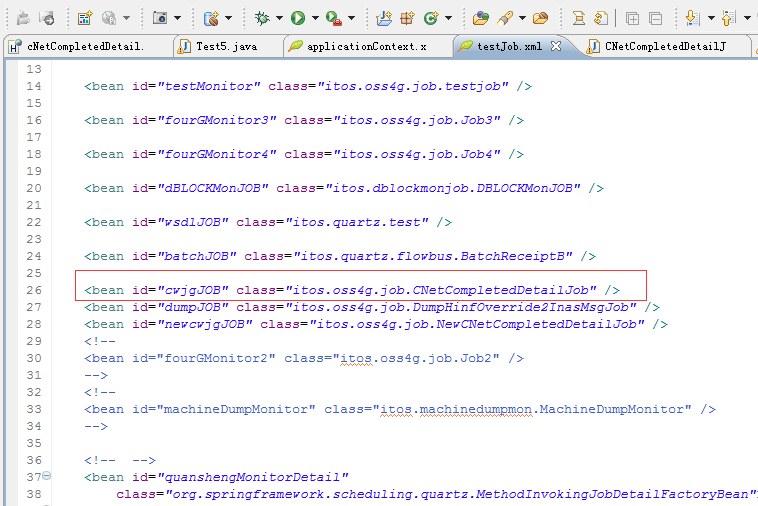Open the Run dropdown arrow
Viewport: 758px width, 506px height.
pyautogui.click(x=314, y=18)
